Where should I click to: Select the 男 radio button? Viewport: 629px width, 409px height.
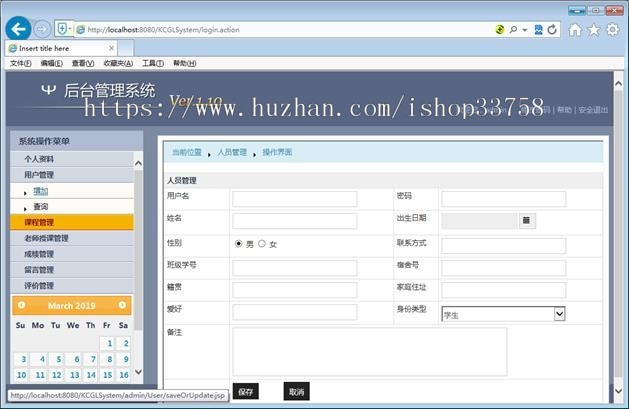(239, 243)
